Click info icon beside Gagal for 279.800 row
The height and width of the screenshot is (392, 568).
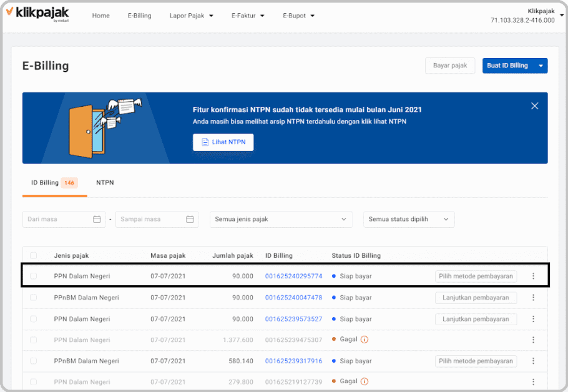365,381
